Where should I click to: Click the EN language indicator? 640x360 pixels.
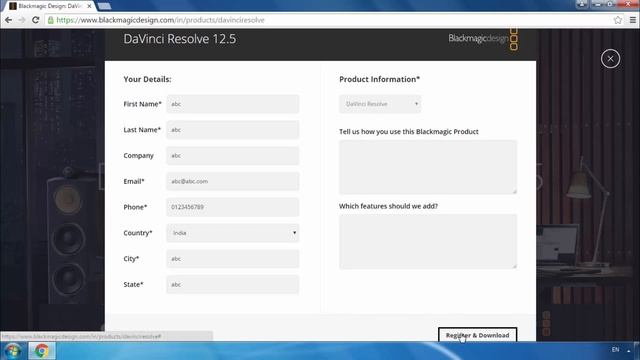point(615,350)
